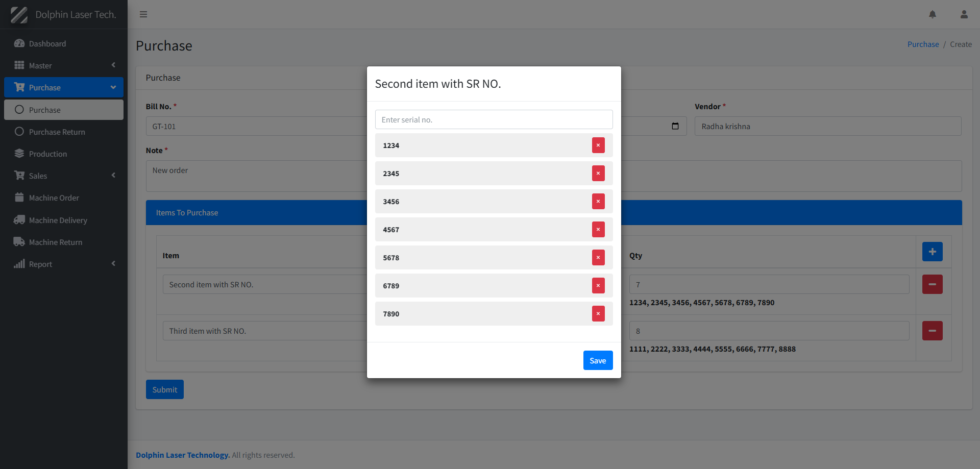Image resolution: width=980 pixels, height=469 pixels.
Task: Click the 'Enter serial no.' input field
Action: click(x=493, y=119)
